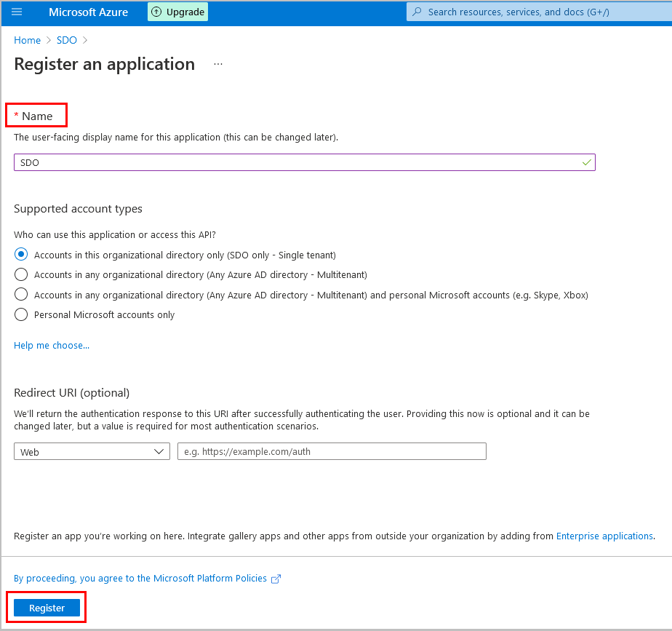The height and width of the screenshot is (631, 672).
Task: Click the Upgrade button in header
Action: (x=178, y=12)
